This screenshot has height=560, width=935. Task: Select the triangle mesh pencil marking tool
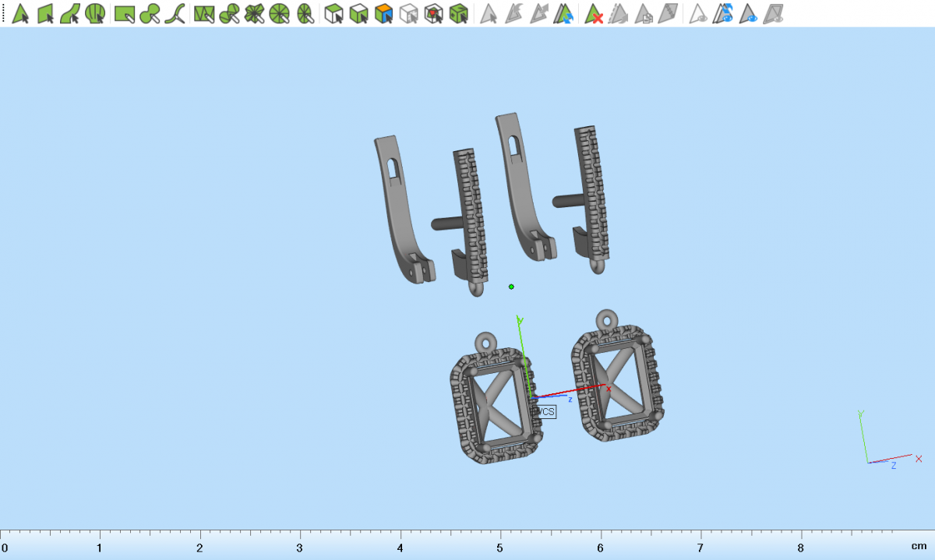point(204,13)
